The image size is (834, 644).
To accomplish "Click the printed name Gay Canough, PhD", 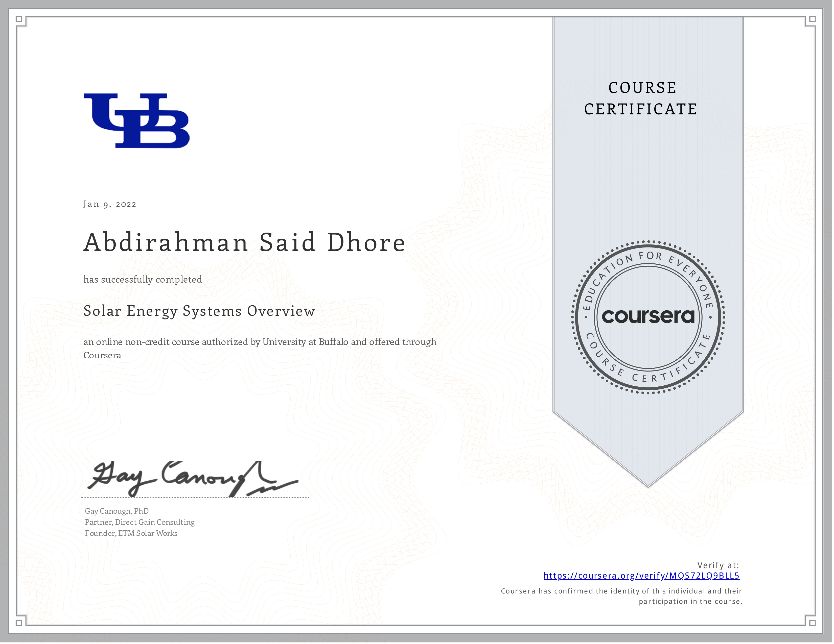I will pyautogui.click(x=117, y=511).
